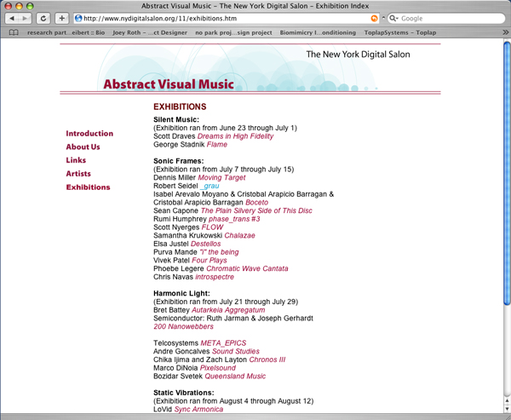Open 'phase_trans #3' link
Screen dimensions: 511x420
(x=234, y=219)
